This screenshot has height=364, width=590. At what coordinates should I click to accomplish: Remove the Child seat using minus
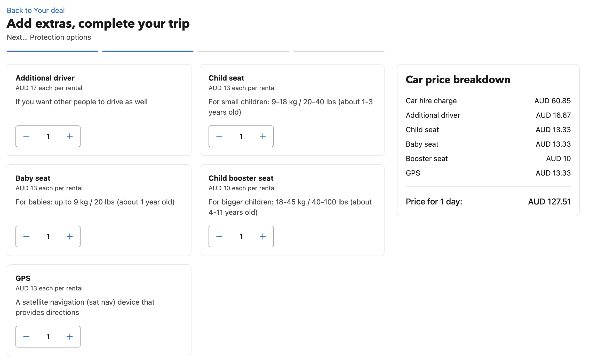[x=219, y=136]
